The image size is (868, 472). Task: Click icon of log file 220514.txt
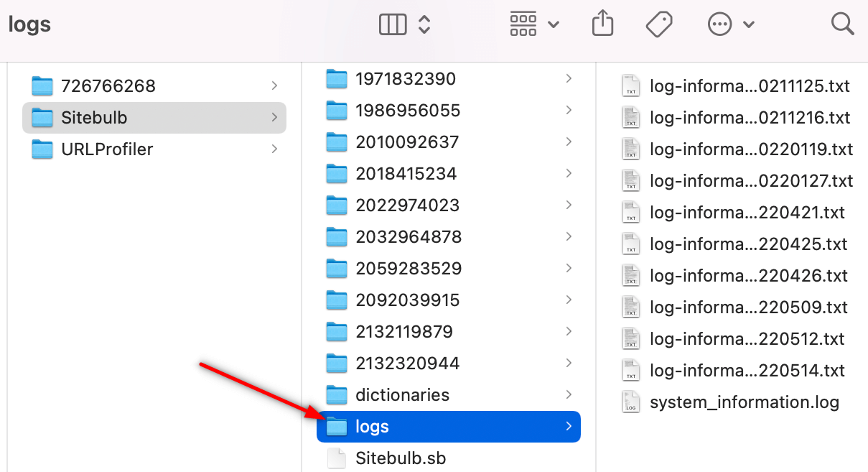pos(631,371)
